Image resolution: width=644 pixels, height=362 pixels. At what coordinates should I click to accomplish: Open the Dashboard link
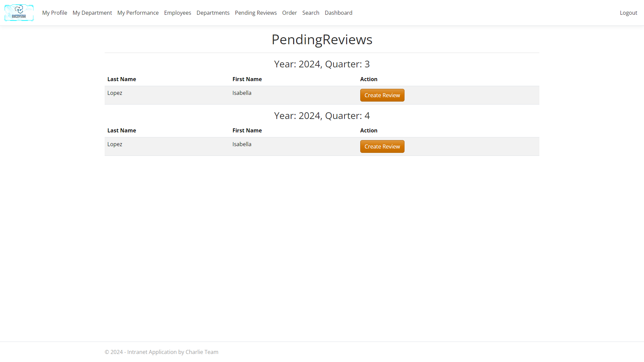coord(338,13)
